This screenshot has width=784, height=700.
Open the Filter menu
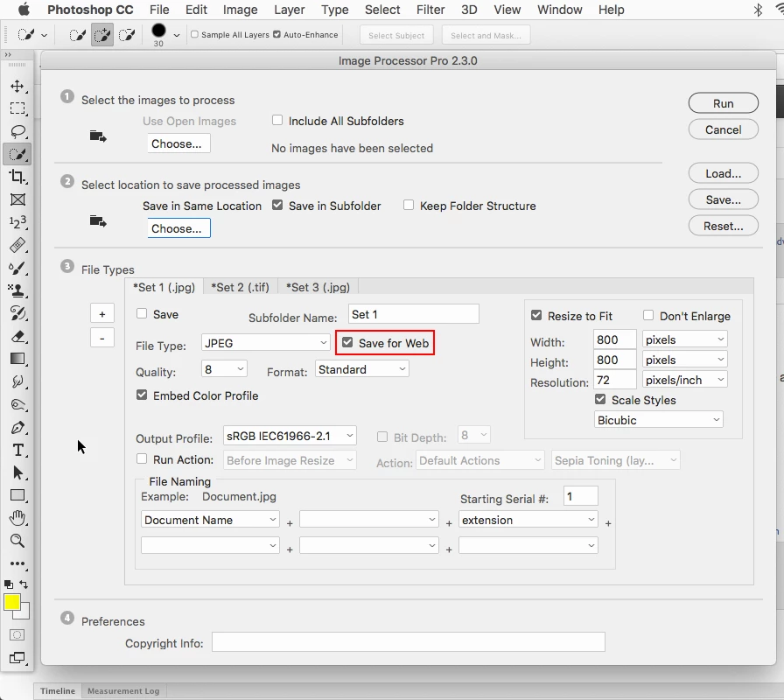pyautogui.click(x=430, y=10)
